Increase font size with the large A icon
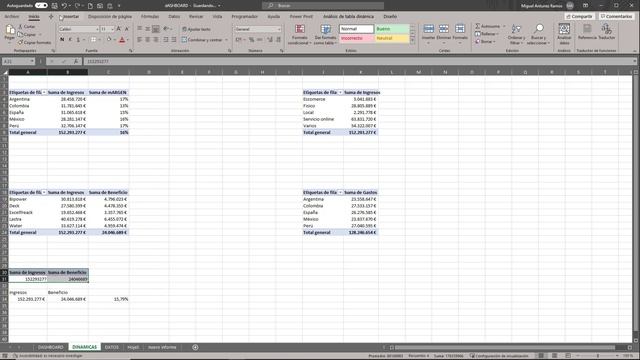Image resolution: width=640 pixels, height=360 pixels. click(118, 29)
